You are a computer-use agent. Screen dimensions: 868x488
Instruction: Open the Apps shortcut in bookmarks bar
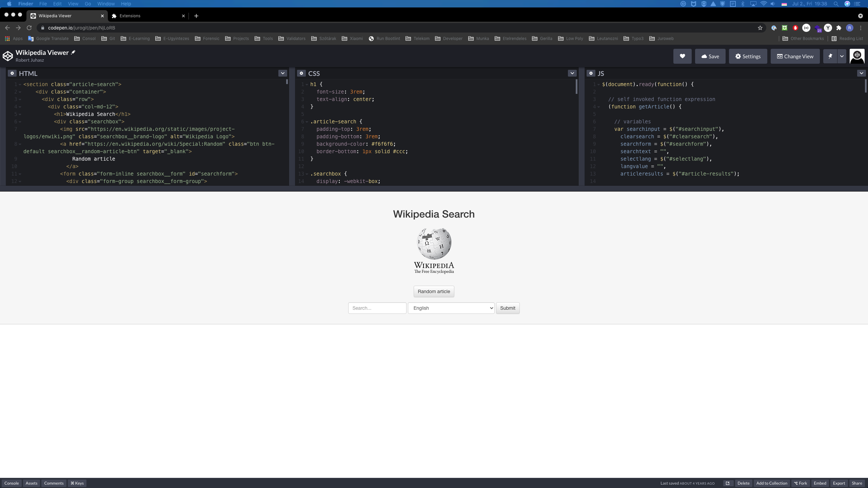[x=14, y=39]
